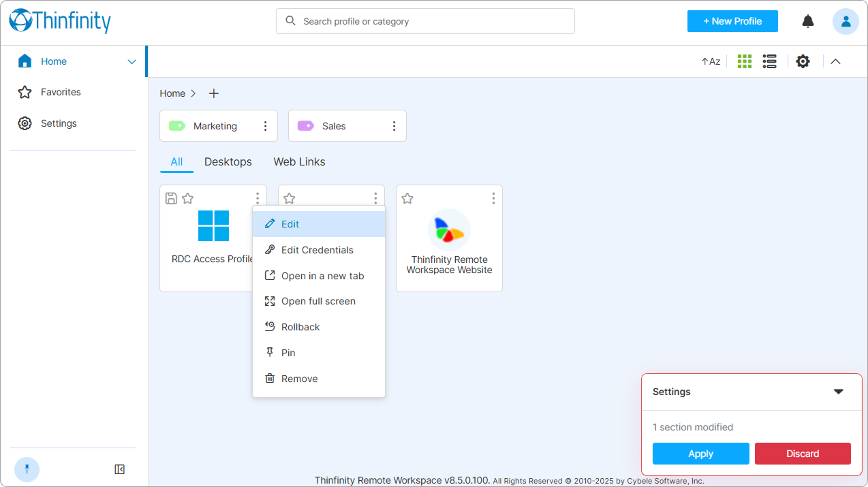Open the Thinfinity Remote Workspace Website profile
868x487 pixels.
[449, 238]
